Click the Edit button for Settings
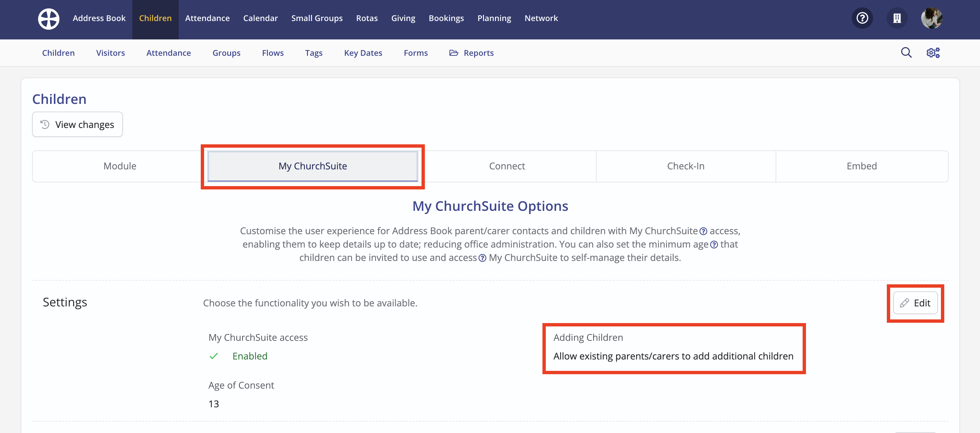Viewport: 980px width, 433px height. 915,303
